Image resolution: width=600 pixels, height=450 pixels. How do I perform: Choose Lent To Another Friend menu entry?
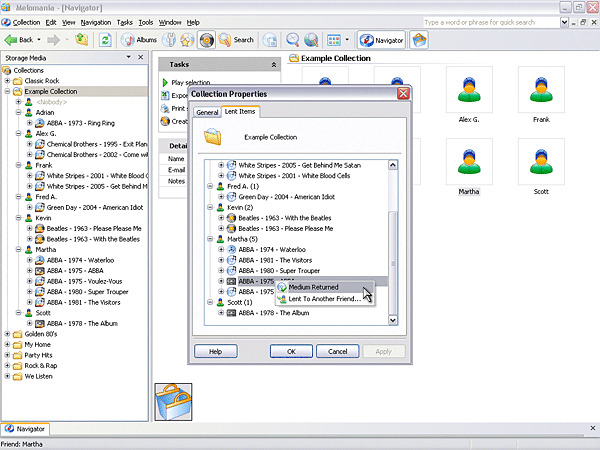(x=324, y=299)
